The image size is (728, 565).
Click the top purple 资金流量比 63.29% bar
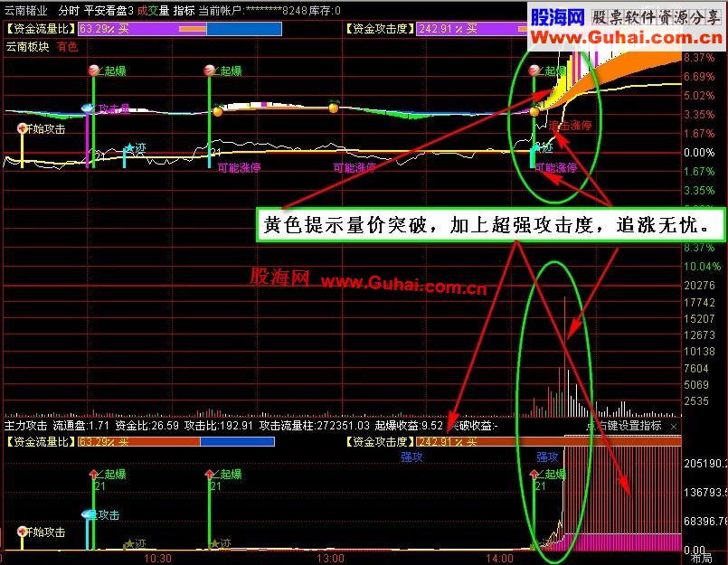pos(180,29)
